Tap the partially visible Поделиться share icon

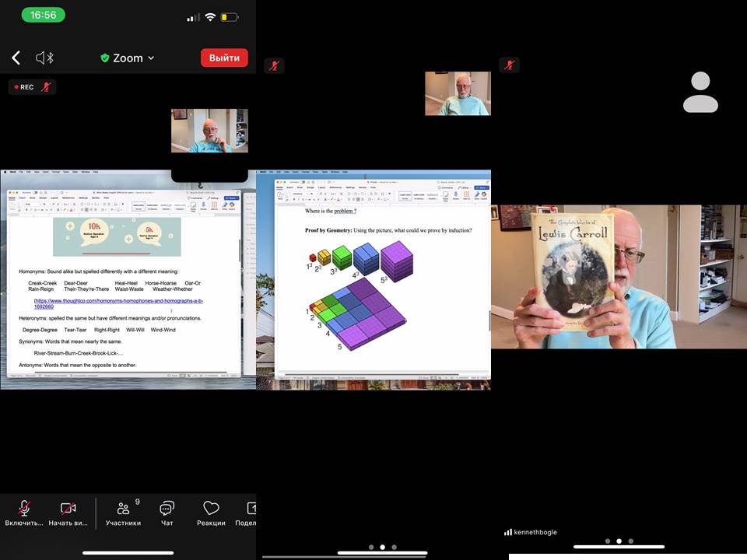249,513
